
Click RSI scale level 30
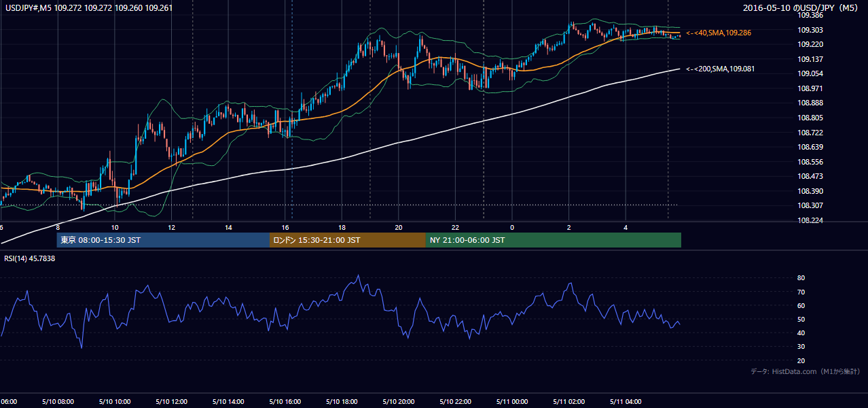(801, 347)
